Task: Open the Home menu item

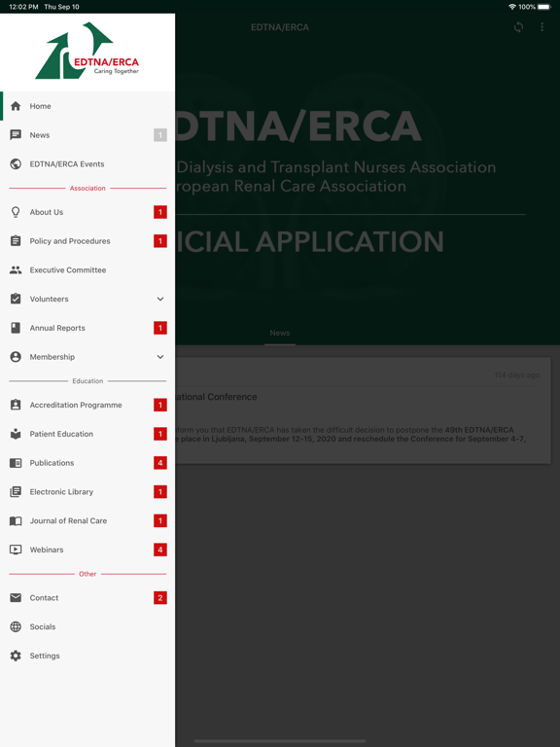Action: (87, 106)
